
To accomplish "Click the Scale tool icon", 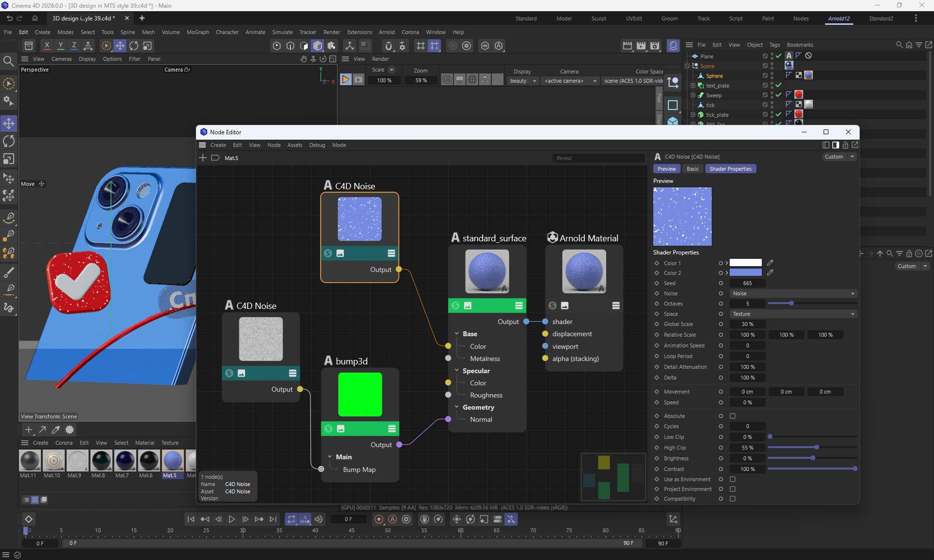I will point(9,159).
